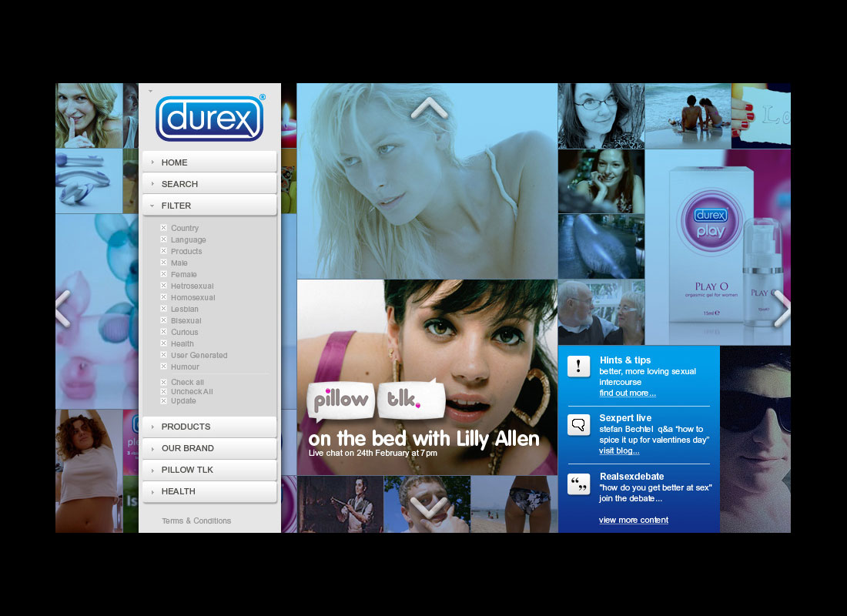Viewport: 847px width, 616px height.
Task: Open the couple on beach thumbnail
Action: coord(688,115)
